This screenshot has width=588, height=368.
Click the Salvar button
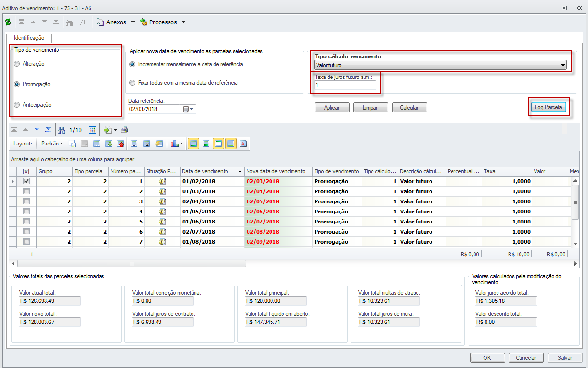(565, 357)
